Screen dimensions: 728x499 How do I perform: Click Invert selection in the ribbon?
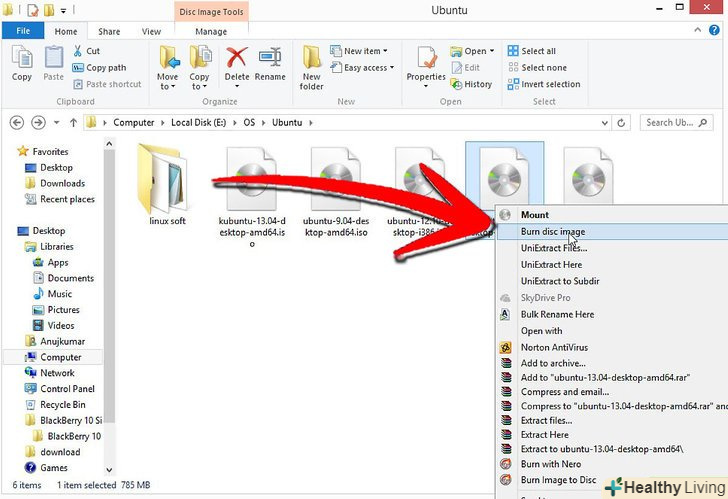(544, 84)
